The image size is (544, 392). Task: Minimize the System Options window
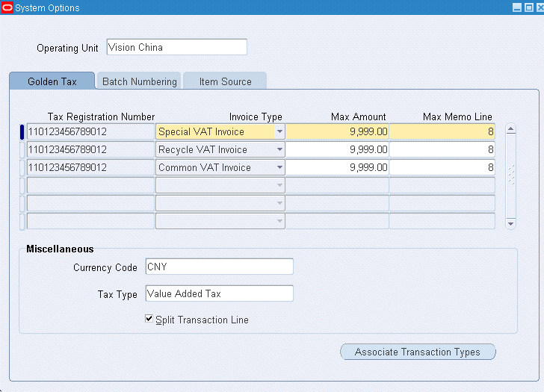(x=517, y=7)
